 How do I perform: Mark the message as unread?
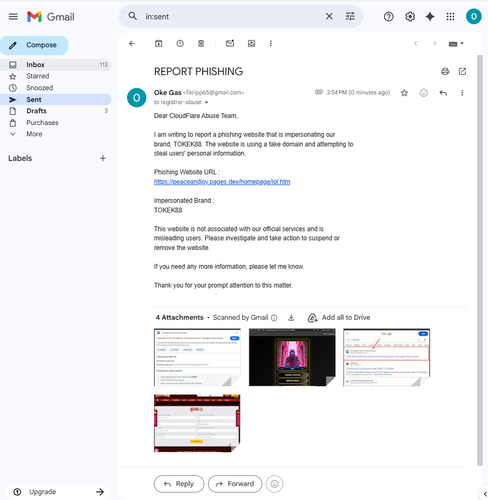click(230, 43)
